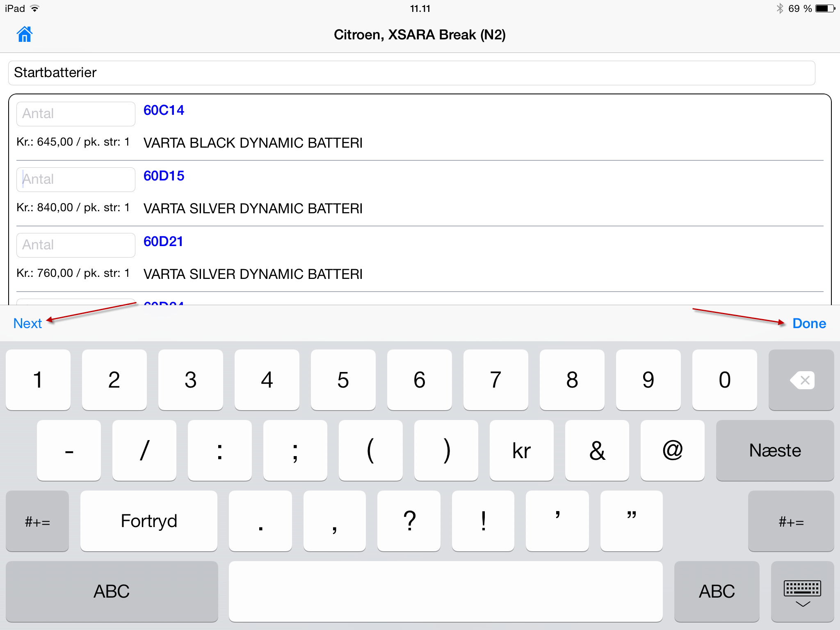
Task: Tap the number 1 key
Action: click(38, 380)
